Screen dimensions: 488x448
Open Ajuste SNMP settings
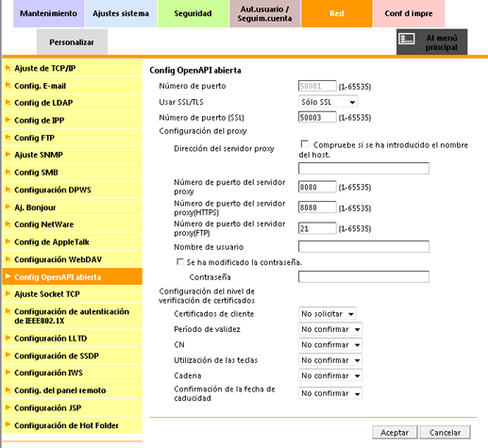pyautogui.click(x=73, y=155)
